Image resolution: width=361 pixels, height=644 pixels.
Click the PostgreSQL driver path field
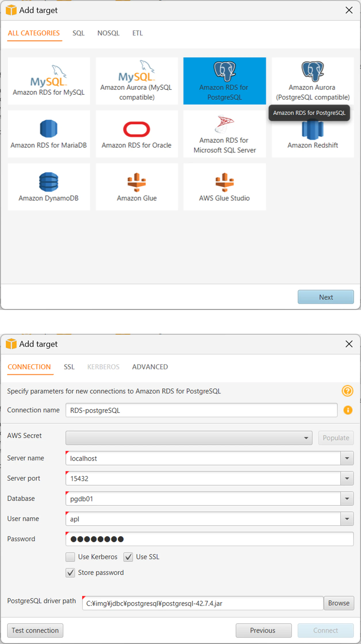point(203,603)
